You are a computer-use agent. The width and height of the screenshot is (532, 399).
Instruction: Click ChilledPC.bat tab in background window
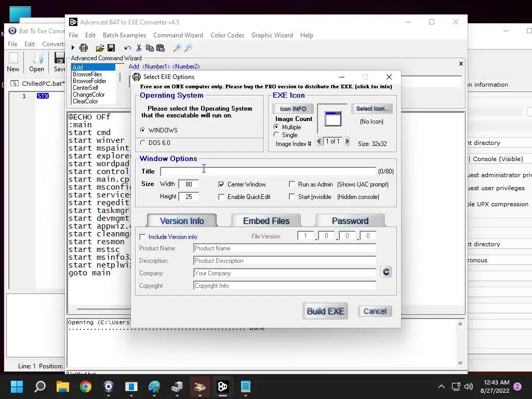(37, 84)
